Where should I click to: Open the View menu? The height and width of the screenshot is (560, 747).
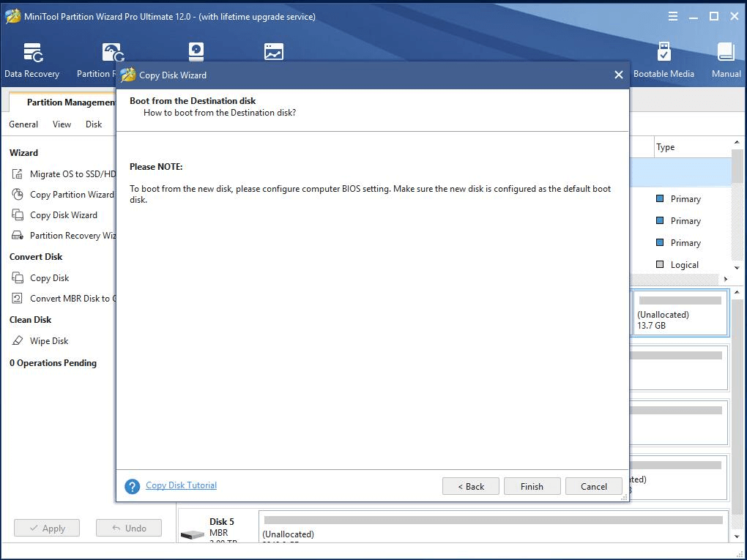click(x=62, y=124)
